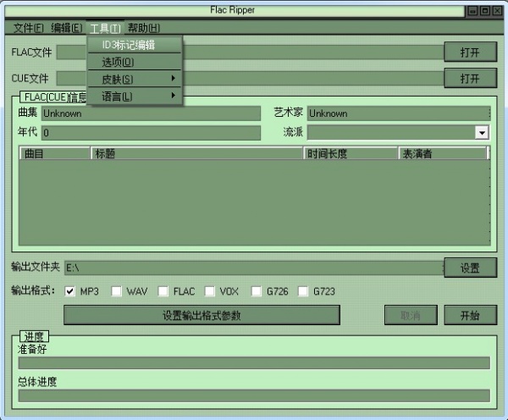Click 打开 button for FLAC文件
508x420 pixels.
point(470,52)
